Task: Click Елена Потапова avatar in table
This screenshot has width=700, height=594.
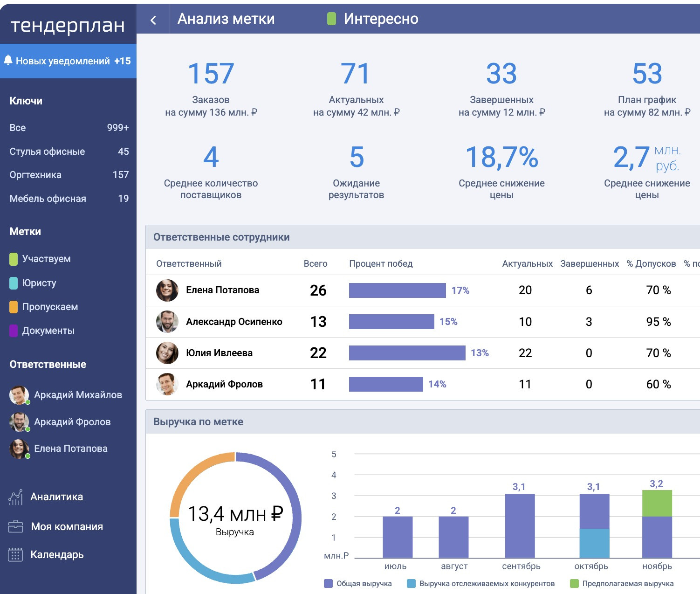Action: 167,290
